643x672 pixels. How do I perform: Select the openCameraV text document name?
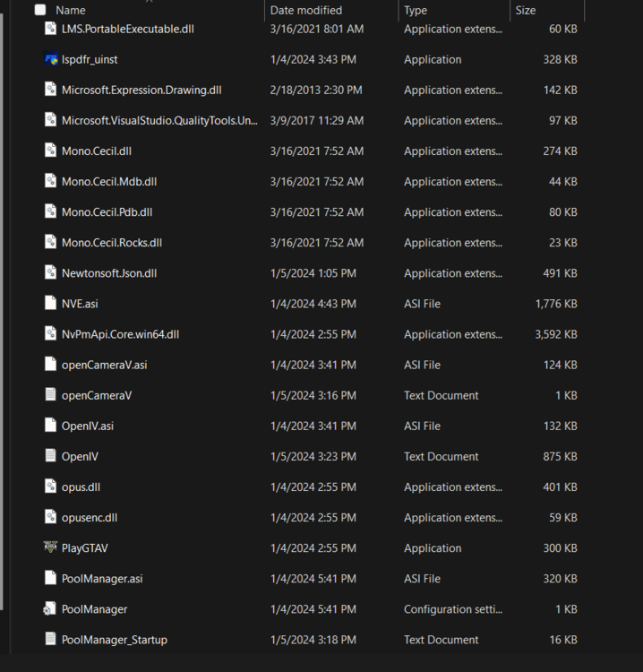97,395
